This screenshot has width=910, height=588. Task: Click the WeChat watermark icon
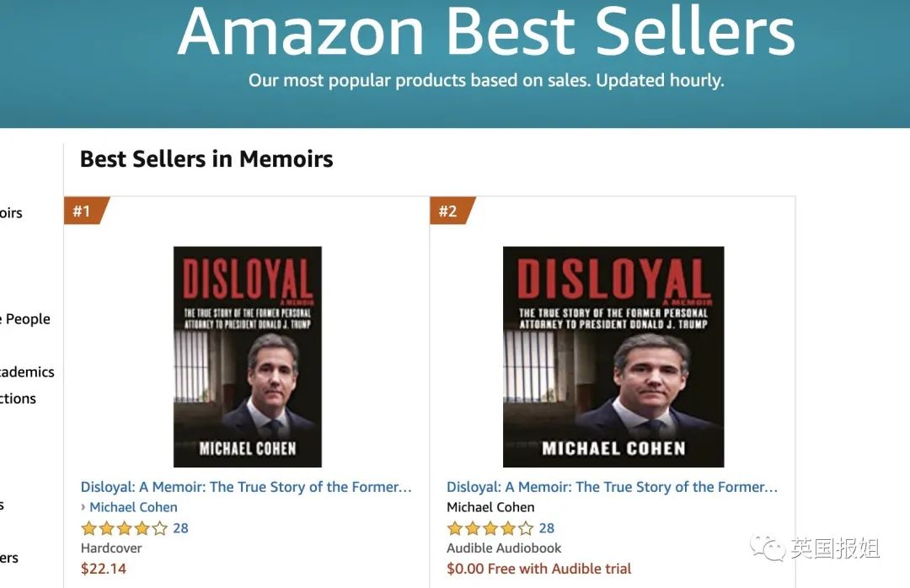click(x=768, y=548)
